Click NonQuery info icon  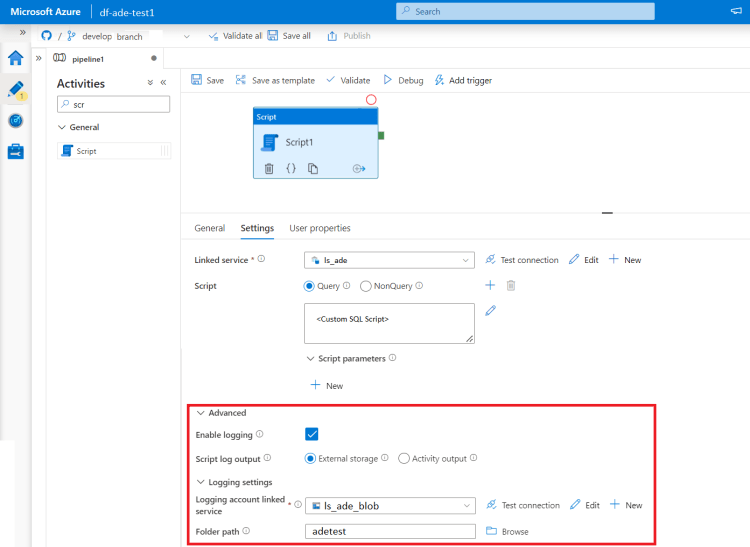click(419, 285)
